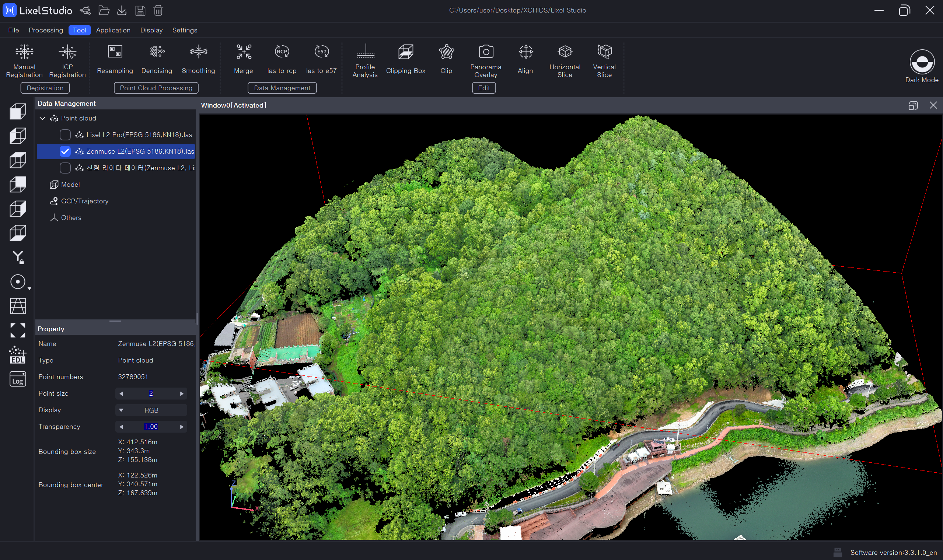Check the Korean-named forest lidar dataset
The image size is (943, 560).
pyautogui.click(x=65, y=168)
